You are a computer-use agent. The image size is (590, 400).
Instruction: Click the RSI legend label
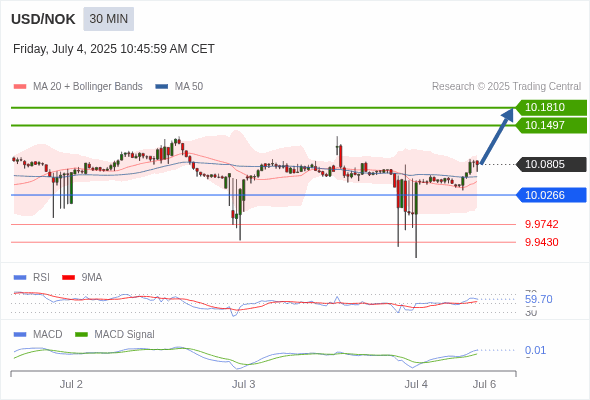tap(41, 277)
